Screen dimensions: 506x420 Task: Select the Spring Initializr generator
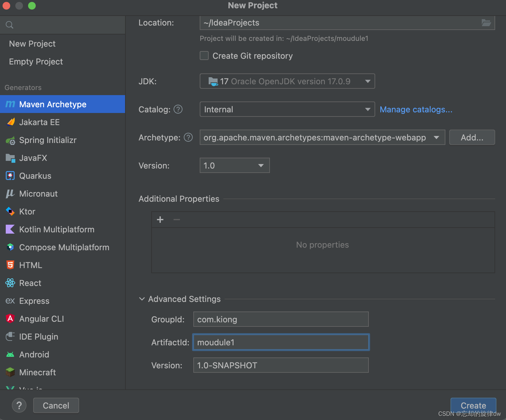(x=63, y=140)
